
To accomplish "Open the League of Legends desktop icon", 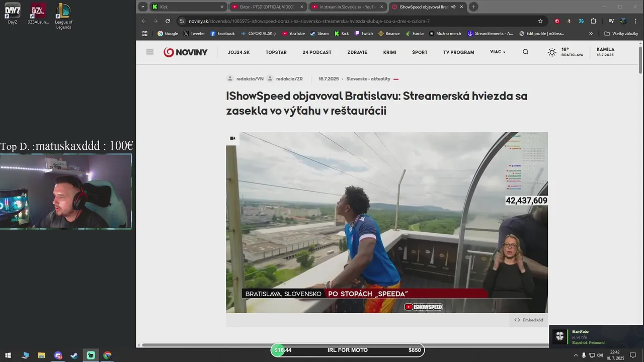I will pos(63,16).
